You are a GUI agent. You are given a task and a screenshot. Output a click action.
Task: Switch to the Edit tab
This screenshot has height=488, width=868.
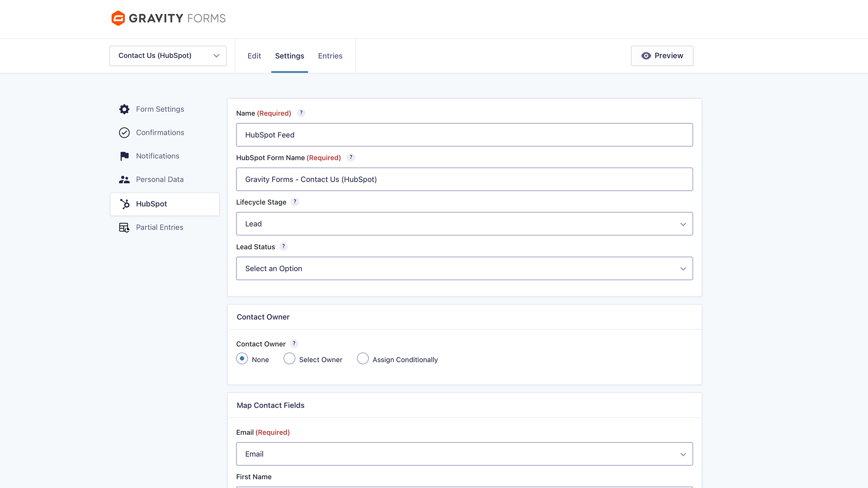254,56
